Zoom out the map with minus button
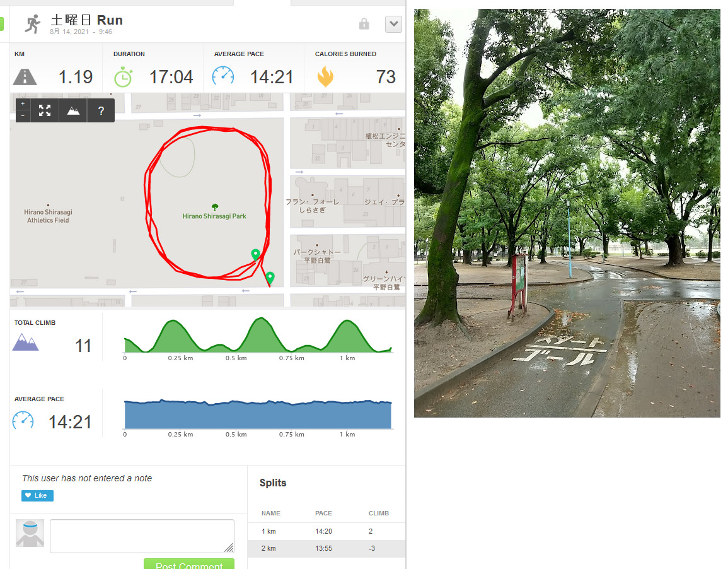728x569 pixels. [23, 115]
